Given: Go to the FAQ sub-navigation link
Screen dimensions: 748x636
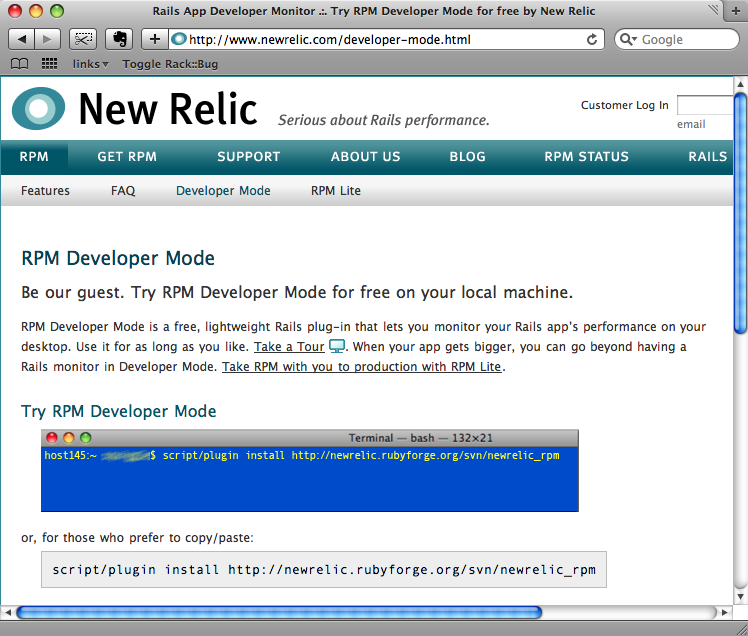Looking at the screenshot, I should pos(123,191).
